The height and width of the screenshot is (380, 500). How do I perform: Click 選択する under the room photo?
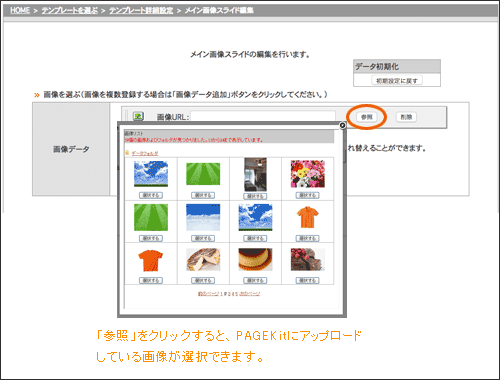click(255, 196)
